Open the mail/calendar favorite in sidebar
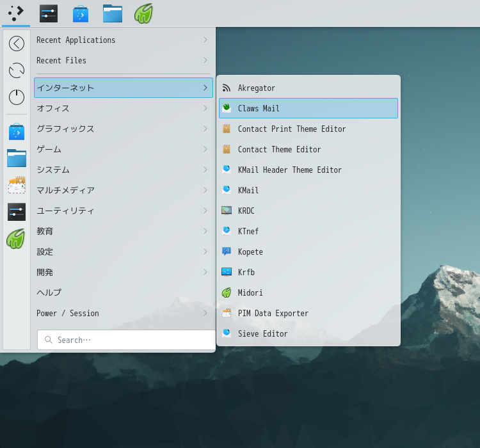Image resolution: width=480 pixels, height=448 pixels. (17, 185)
